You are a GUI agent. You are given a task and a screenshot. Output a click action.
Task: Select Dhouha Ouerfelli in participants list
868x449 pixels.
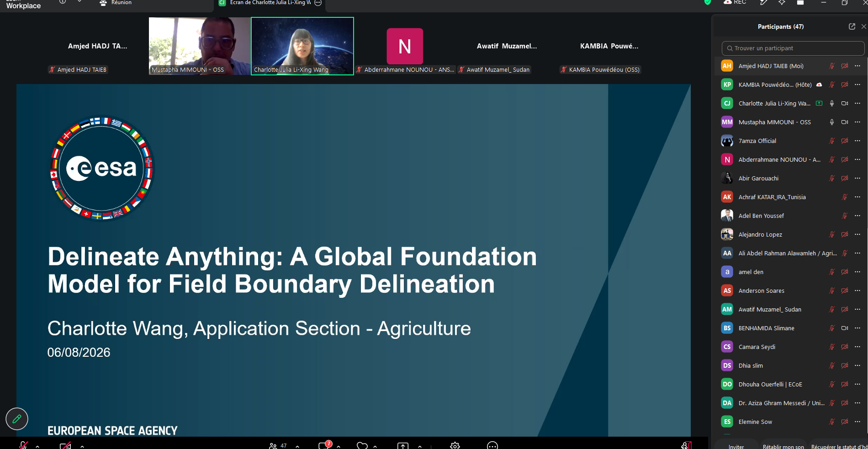(790, 384)
